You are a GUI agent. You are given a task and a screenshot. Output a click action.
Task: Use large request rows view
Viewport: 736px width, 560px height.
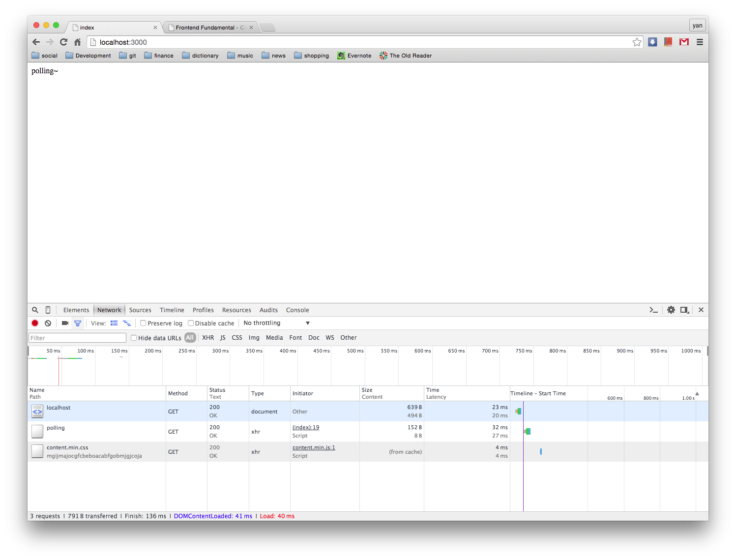pyautogui.click(x=114, y=323)
